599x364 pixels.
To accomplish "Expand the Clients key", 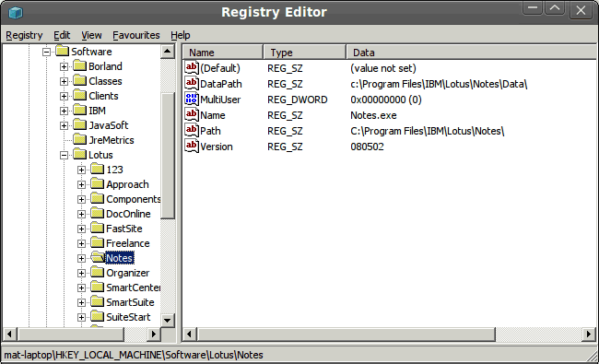I will (64, 96).
